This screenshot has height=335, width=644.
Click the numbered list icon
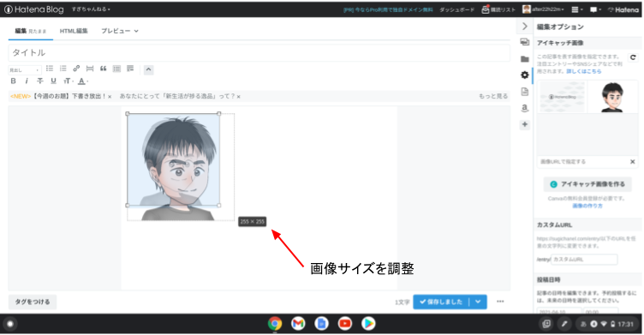(x=63, y=69)
